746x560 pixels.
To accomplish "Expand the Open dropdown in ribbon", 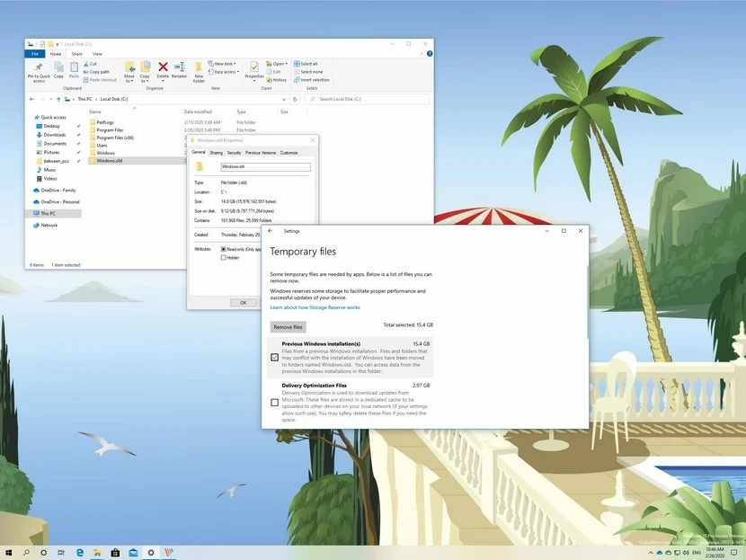I will [277, 64].
